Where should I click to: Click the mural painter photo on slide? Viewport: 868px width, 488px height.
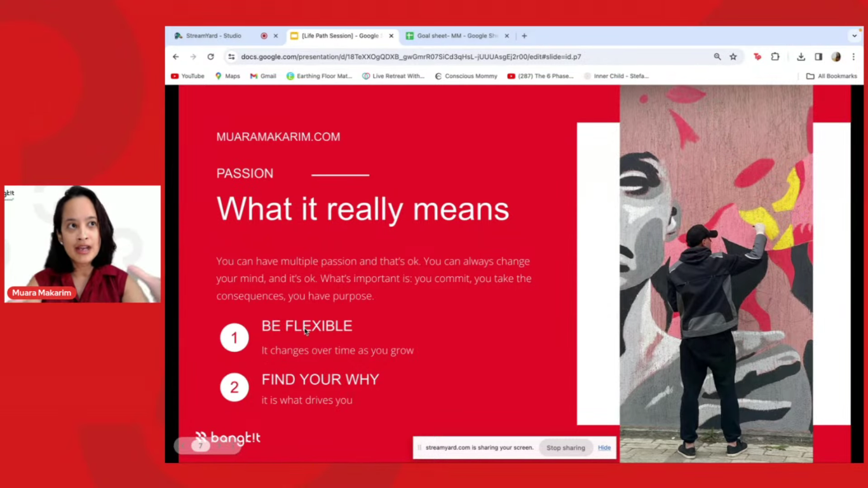coord(716,274)
